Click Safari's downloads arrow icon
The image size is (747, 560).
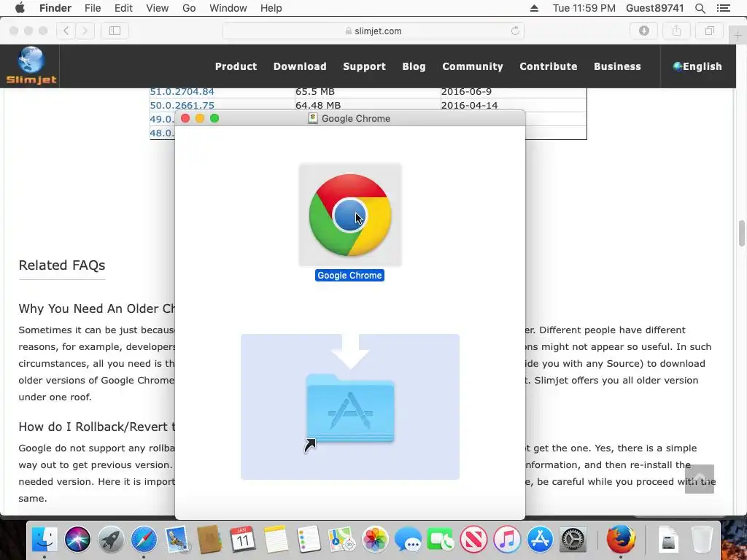[x=644, y=31]
